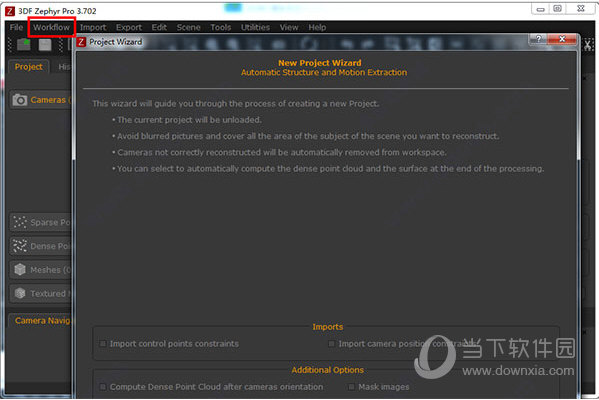Switch to the Project tab
The image size is (599, 400).
[29, 66]
